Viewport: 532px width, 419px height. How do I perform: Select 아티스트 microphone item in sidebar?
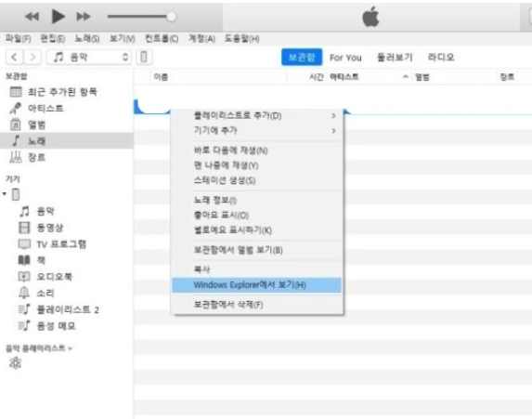67,109
